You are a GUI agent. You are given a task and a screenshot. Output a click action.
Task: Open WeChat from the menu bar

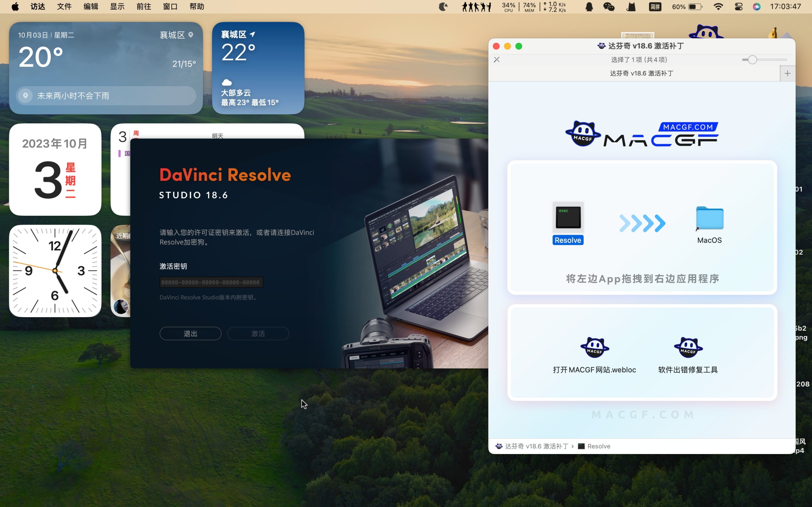pyautogui.click(x=609, y=7)
